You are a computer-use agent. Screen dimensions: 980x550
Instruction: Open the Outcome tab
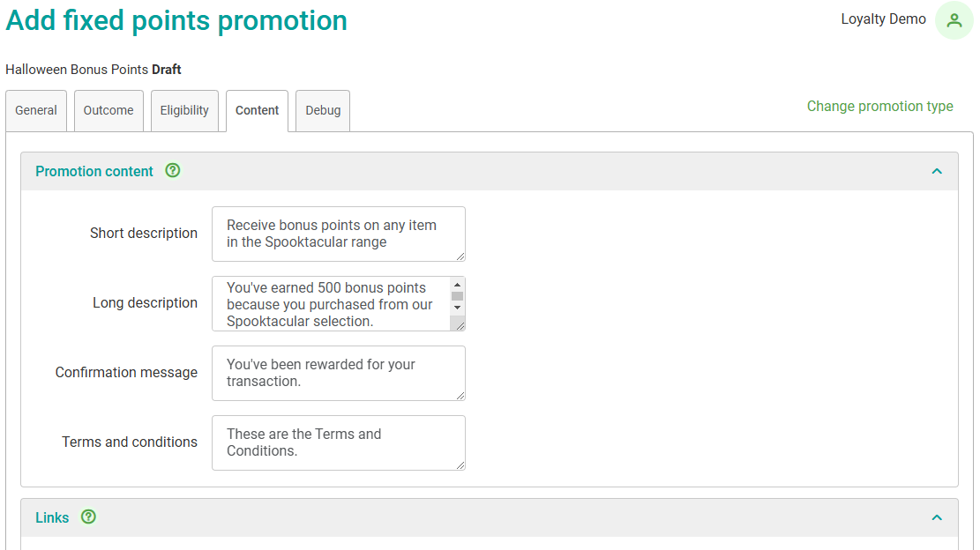[x=108, y=110]
